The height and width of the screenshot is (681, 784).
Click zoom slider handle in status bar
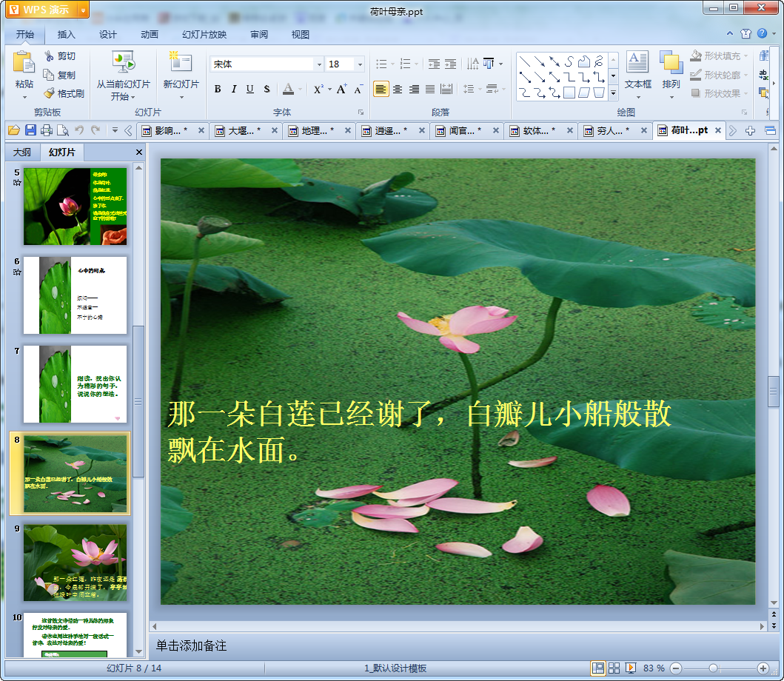714,668
